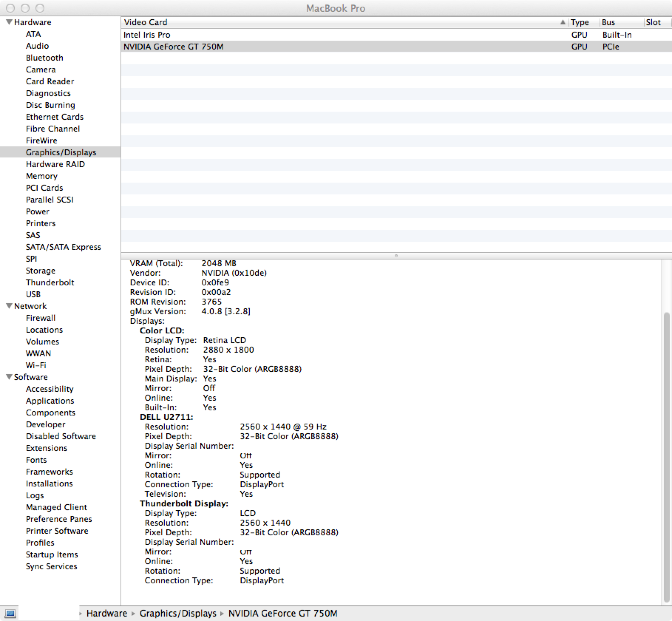The width and height of the screenshot is (672, 621).
Task: Click the split pane divider handle
Action: (396, 256)
